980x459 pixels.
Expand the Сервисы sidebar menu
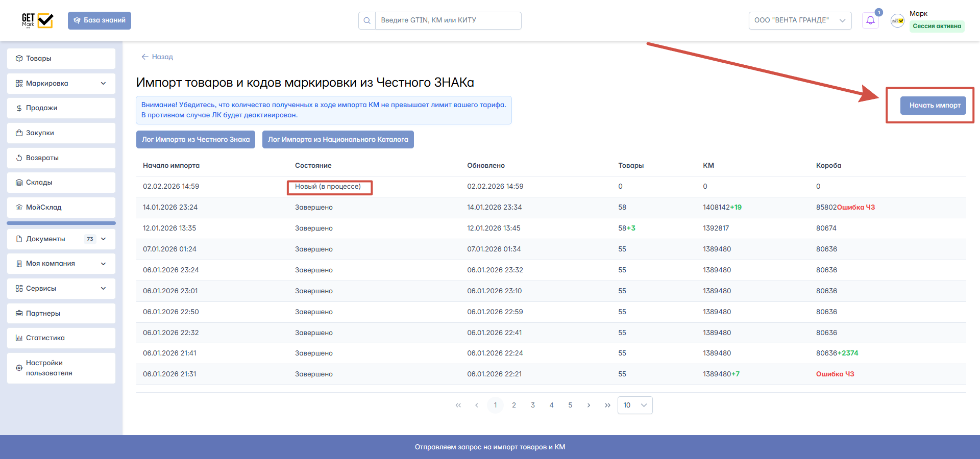[x=61, y=288]
